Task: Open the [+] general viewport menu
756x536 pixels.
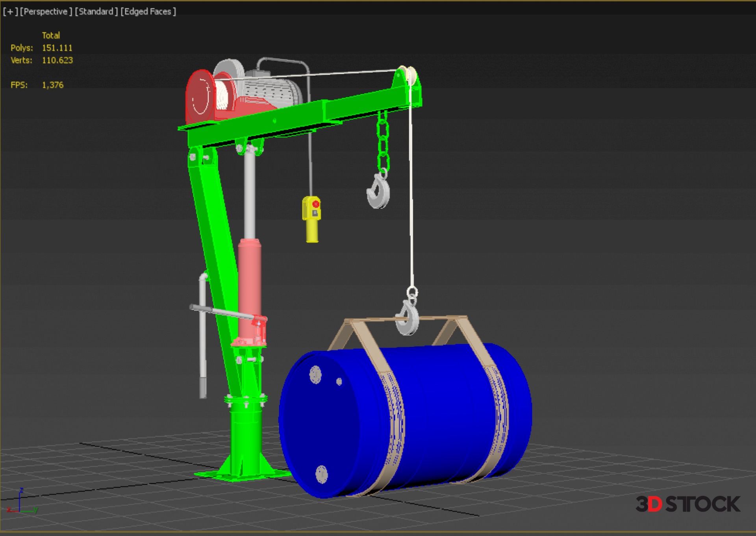Action: click(x=10, y=12)
